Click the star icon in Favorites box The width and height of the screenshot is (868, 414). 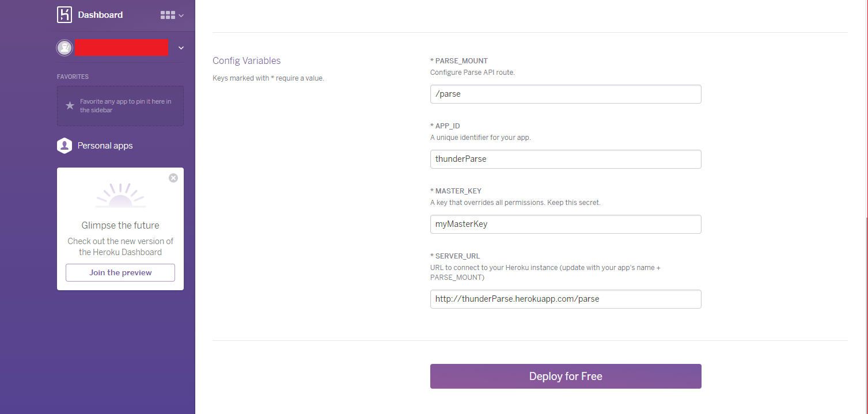pos(70,105)
